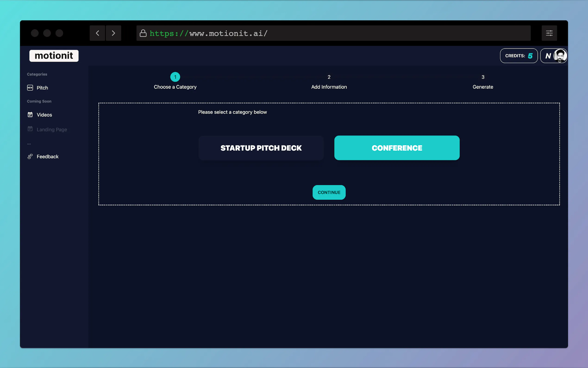Navigate back using the browser arrow
The width and height of the screenshot is (588, 368).
97,33
